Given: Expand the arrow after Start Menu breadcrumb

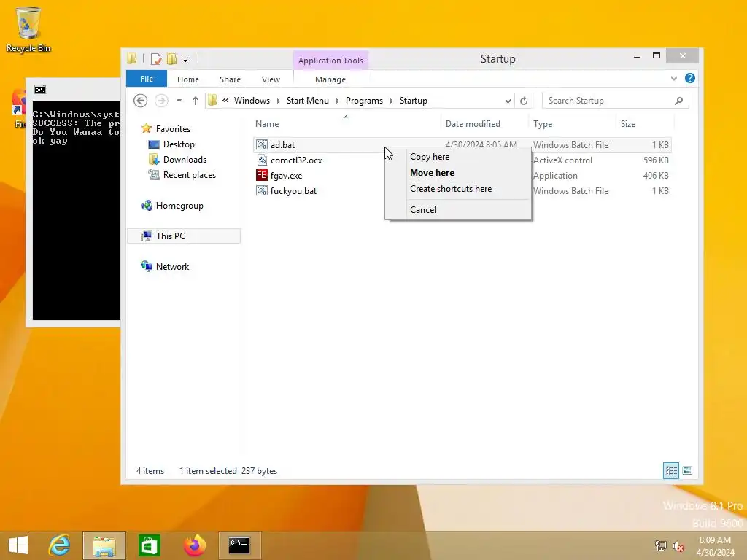Looking at the screenshot, I should click(x=337, y=101).
